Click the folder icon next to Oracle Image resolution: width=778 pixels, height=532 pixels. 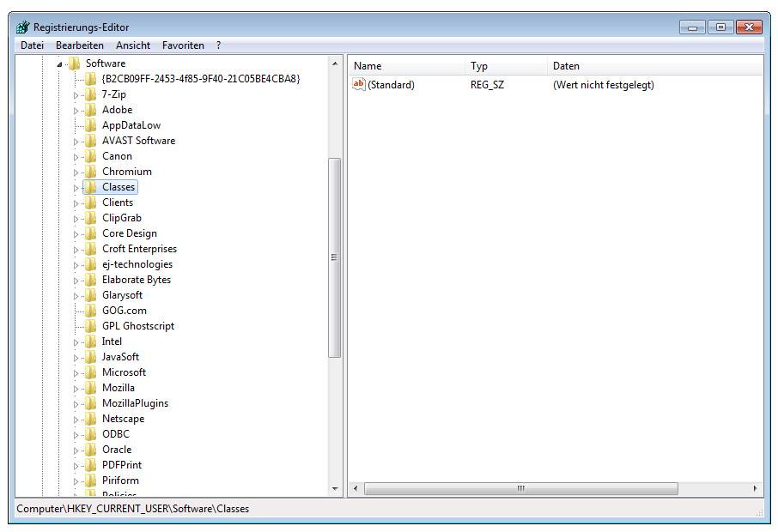90,450
